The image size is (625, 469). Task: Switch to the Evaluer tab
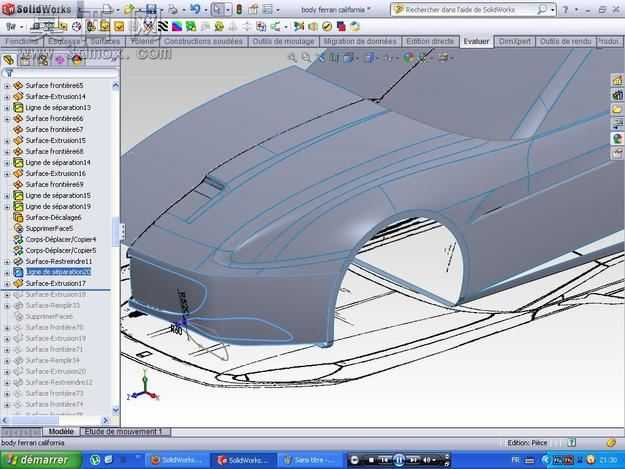[476, 41]
